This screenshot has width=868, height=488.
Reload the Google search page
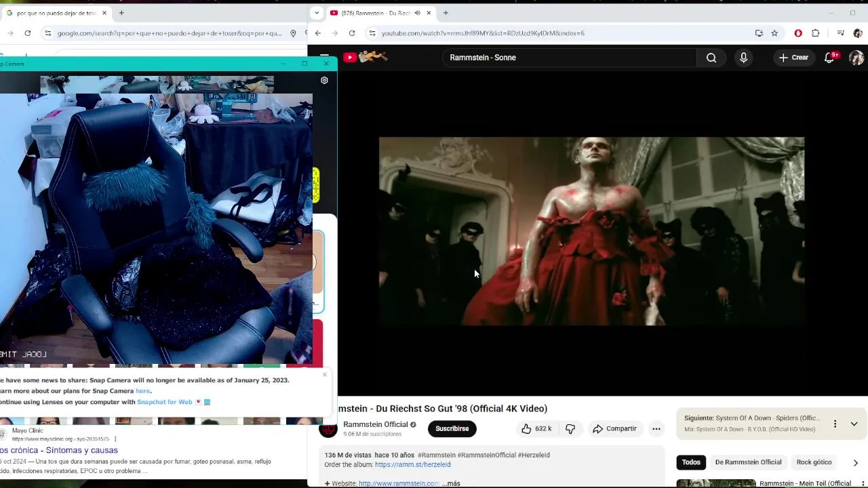(x=27, y=33)
